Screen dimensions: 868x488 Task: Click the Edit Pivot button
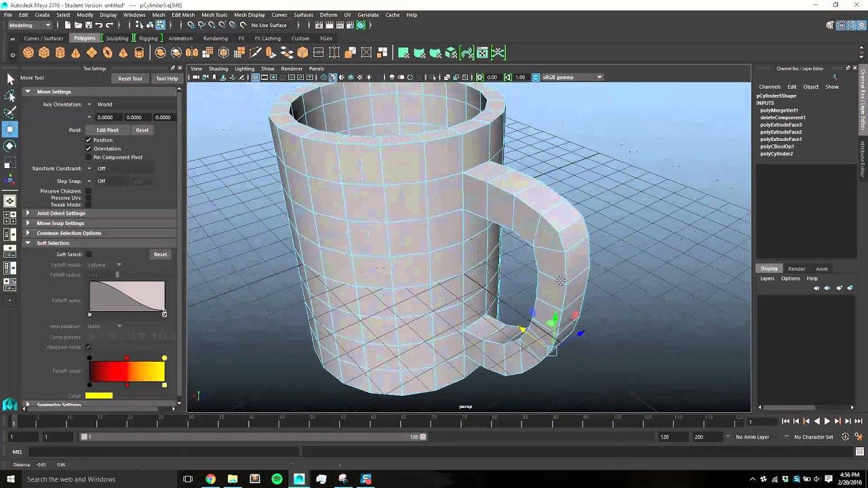click(107, 130)
